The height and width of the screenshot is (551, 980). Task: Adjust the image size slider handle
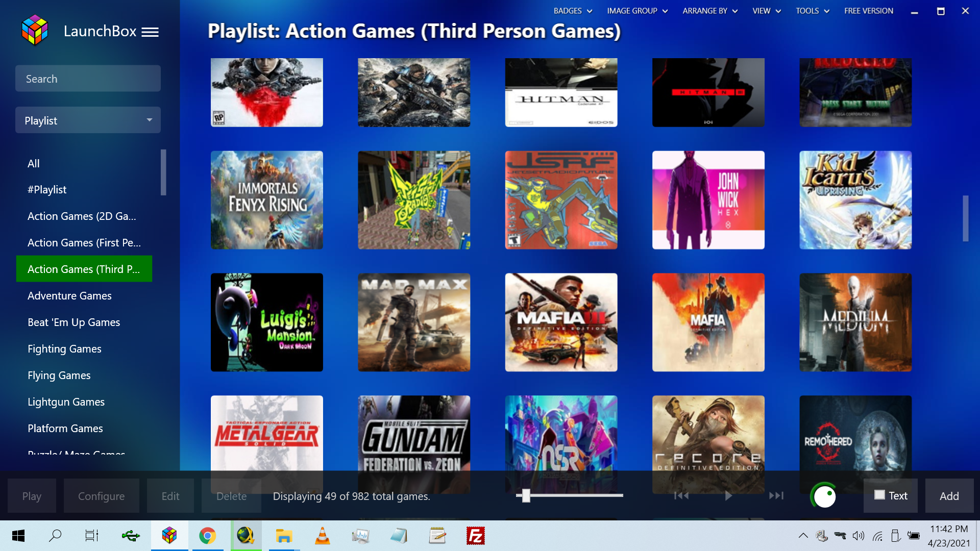click(x=526, y=495)
